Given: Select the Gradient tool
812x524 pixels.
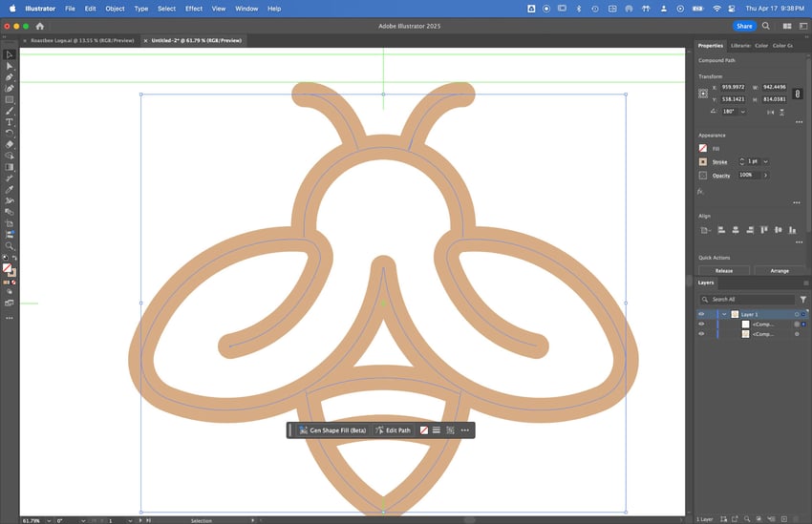Looking at the screenshot, I should pyautogui.click(x=10, y=167).
